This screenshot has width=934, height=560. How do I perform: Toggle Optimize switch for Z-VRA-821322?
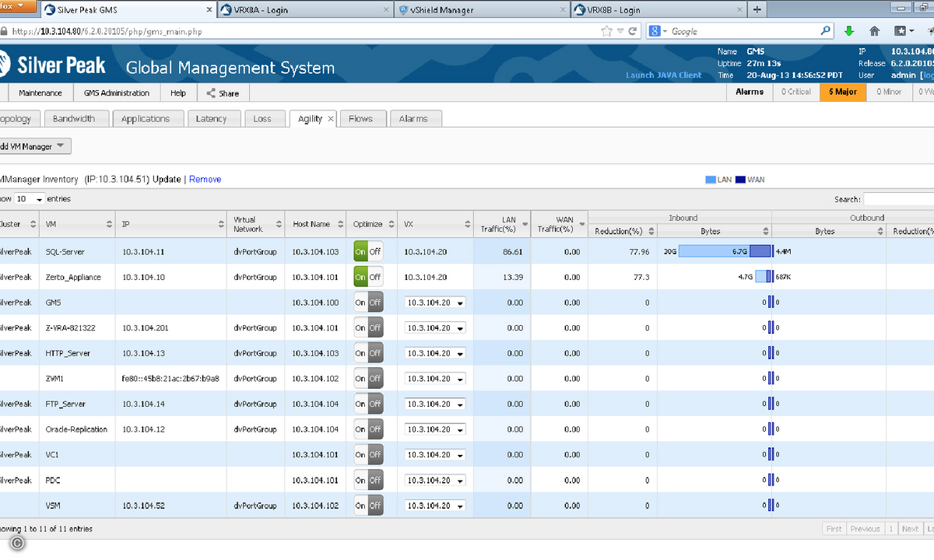pyautogui.click(x=368, y=328)
